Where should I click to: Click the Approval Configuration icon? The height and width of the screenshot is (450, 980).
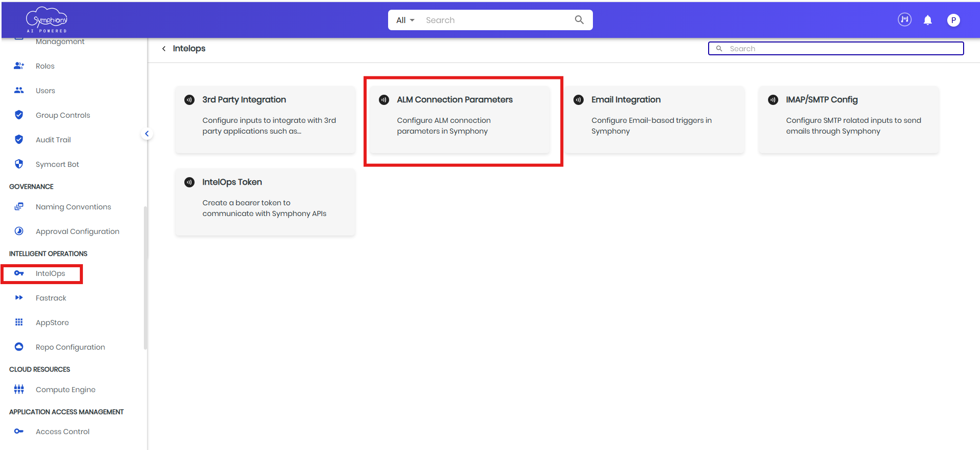click(19, 231)
